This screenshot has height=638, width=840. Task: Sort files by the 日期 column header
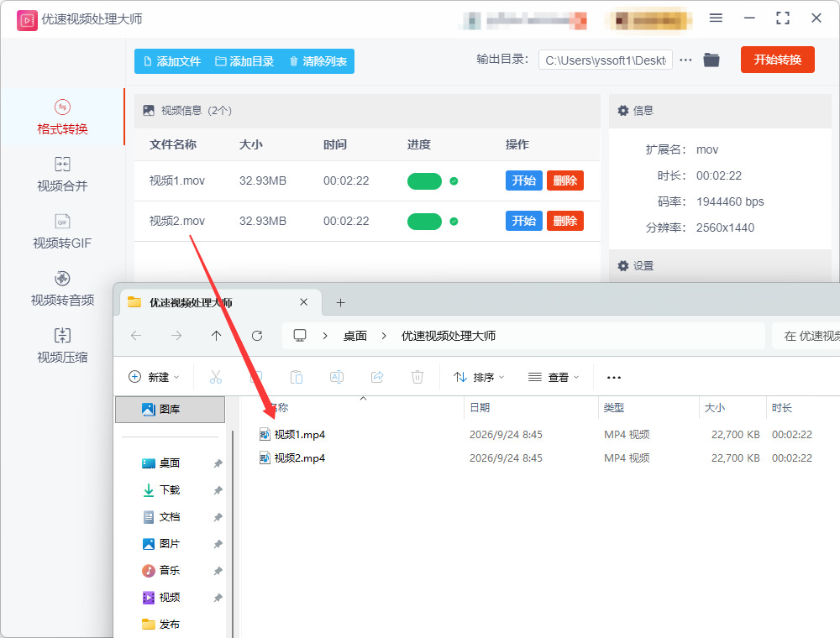coord(480,408)
